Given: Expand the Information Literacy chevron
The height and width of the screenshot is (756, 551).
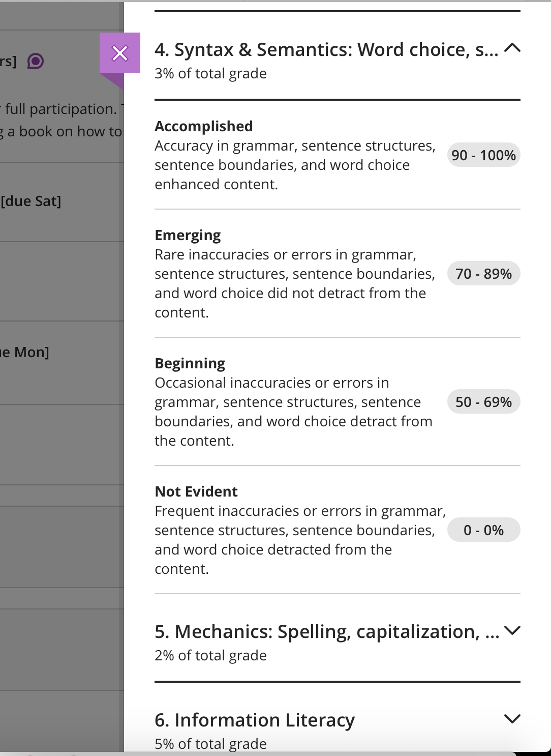Looking at the screenshot, I should point(512,719).
